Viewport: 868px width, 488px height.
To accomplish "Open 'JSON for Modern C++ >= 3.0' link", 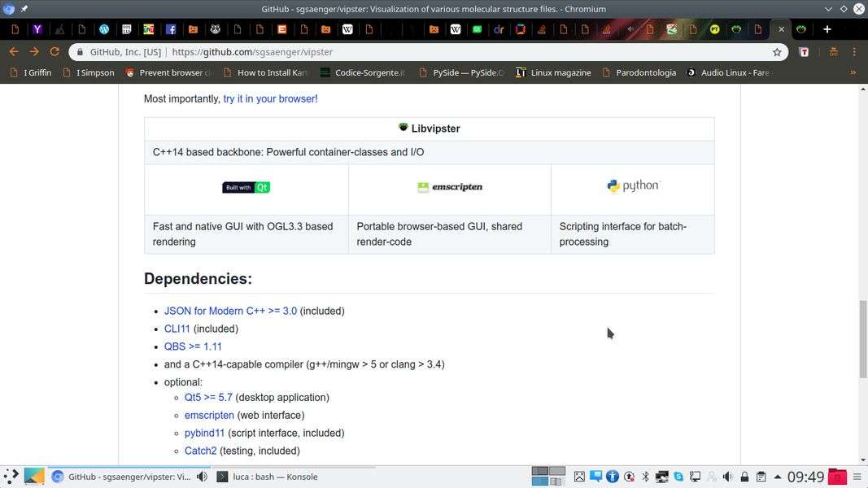I will click(230, 311).
